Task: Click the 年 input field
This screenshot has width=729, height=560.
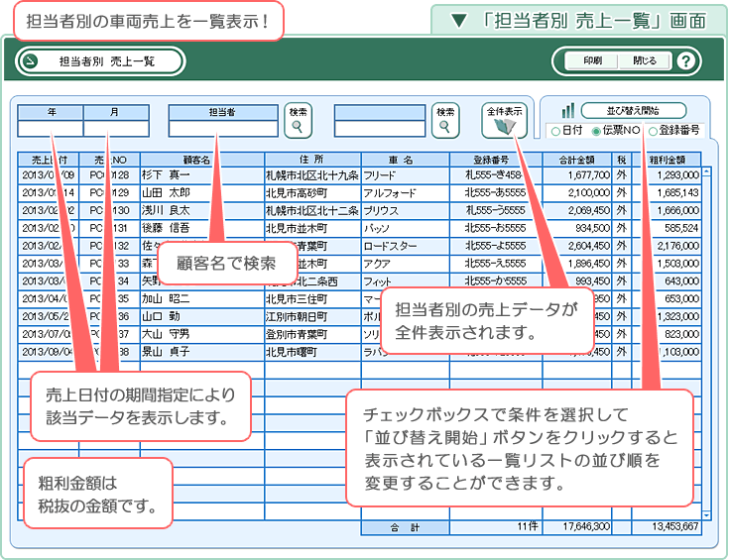Action: 51,129
